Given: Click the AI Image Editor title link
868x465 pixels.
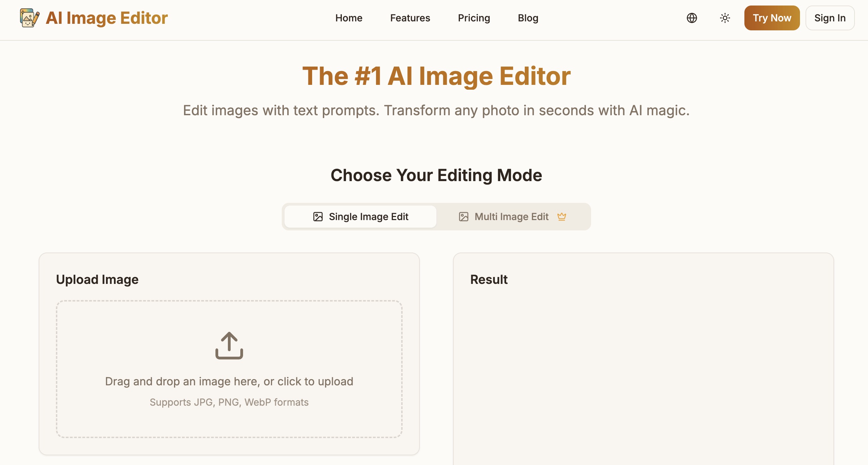Looking at the screenshot, I should tap(107, 18).
